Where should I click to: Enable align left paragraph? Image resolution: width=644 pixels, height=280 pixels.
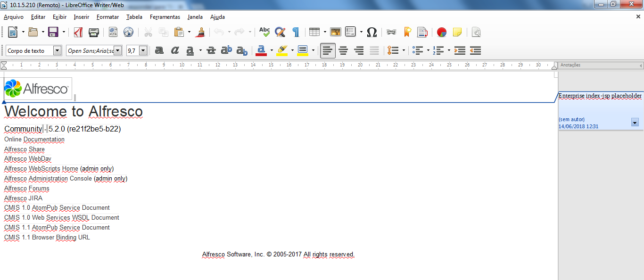pos(328,50)
